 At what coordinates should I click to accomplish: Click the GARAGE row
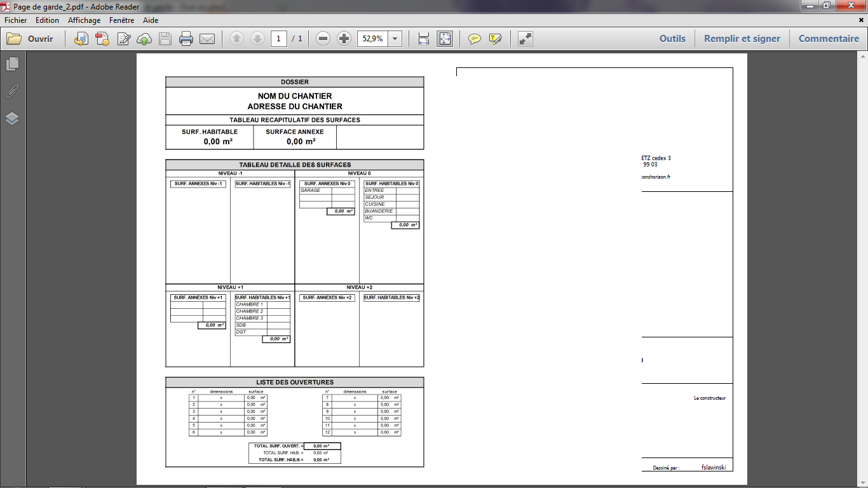327,191
